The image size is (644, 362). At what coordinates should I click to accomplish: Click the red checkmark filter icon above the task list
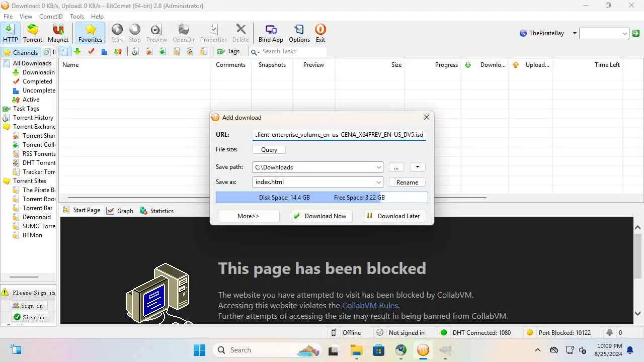pyautogui.click(x=91, y=51)
